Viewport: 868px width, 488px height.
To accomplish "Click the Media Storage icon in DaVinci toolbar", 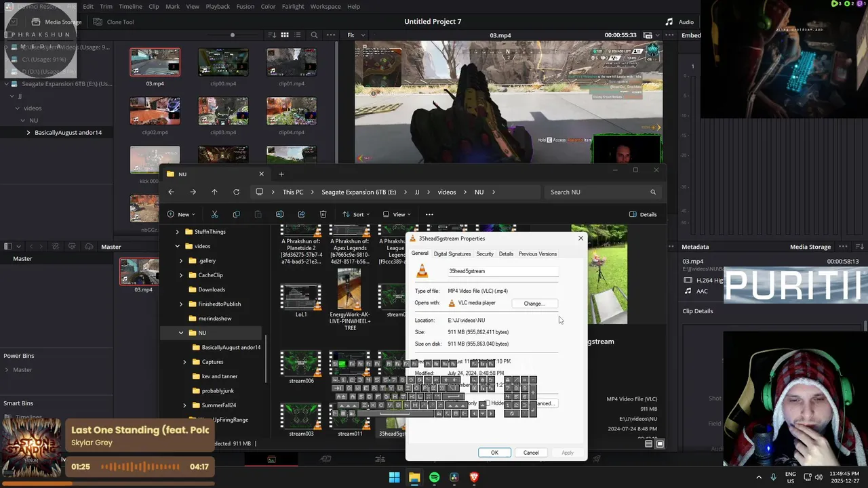I will click(36, 22).
